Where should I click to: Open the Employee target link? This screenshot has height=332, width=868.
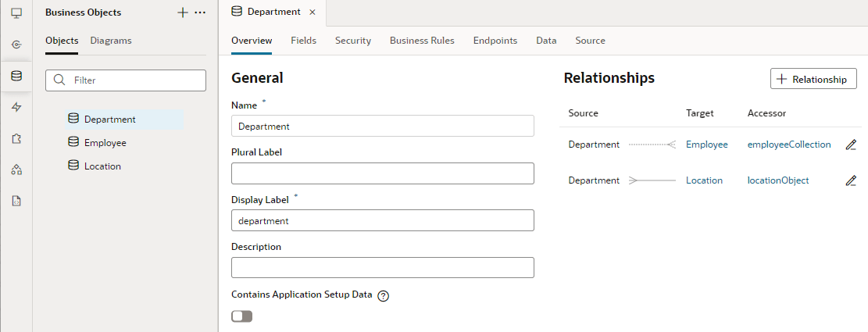tap(706, 145)
